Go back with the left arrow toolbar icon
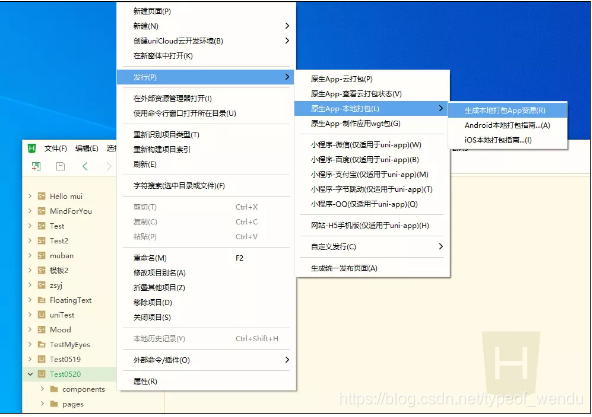This screenshot has width=592, height=417. click(85, 166)
